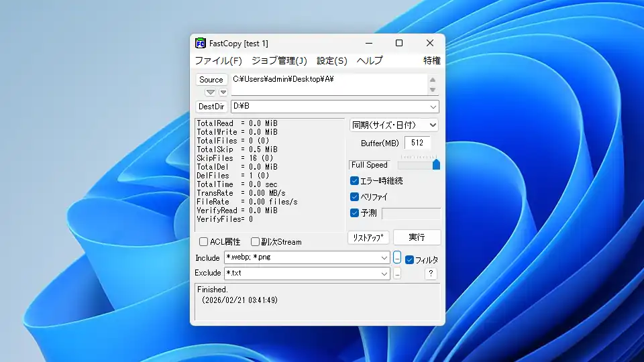Toggle the フィルタ checkbox
Image resolution: width=644 pixels, height=362 pixels.
(x=409, y=260)
